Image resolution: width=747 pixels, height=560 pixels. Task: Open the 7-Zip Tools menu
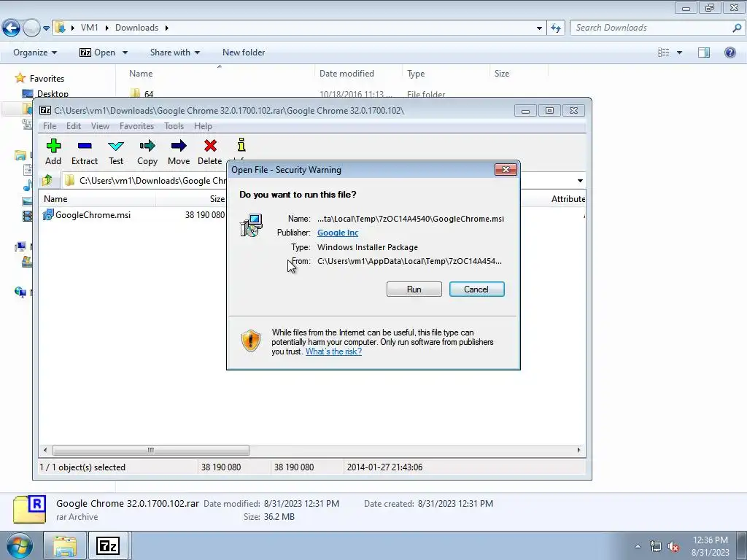174,126
